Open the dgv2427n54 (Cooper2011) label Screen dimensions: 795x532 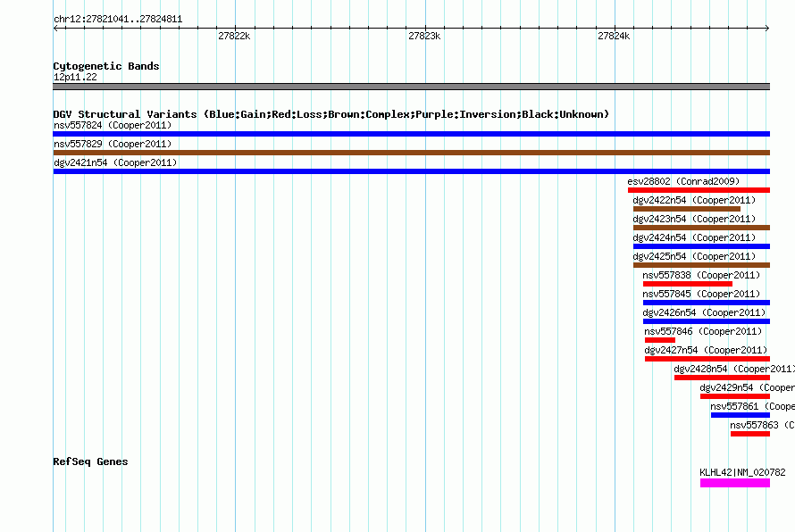[706, 350]
